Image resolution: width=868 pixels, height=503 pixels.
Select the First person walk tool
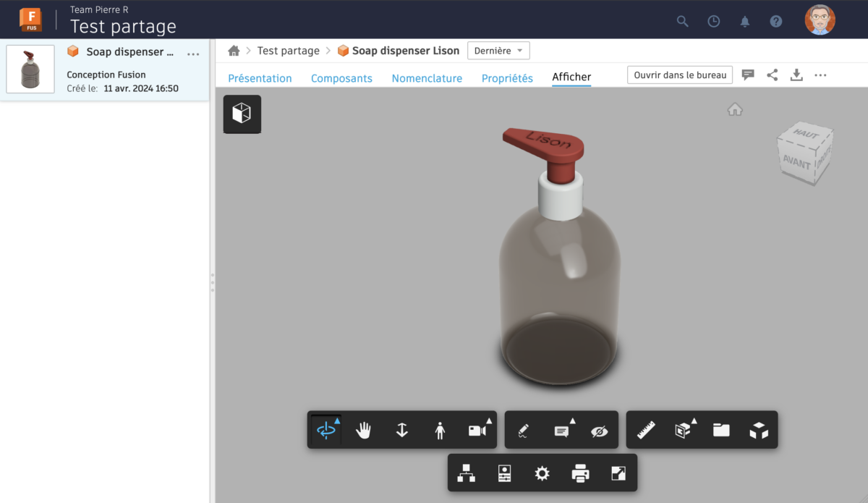tap(440, 430)
